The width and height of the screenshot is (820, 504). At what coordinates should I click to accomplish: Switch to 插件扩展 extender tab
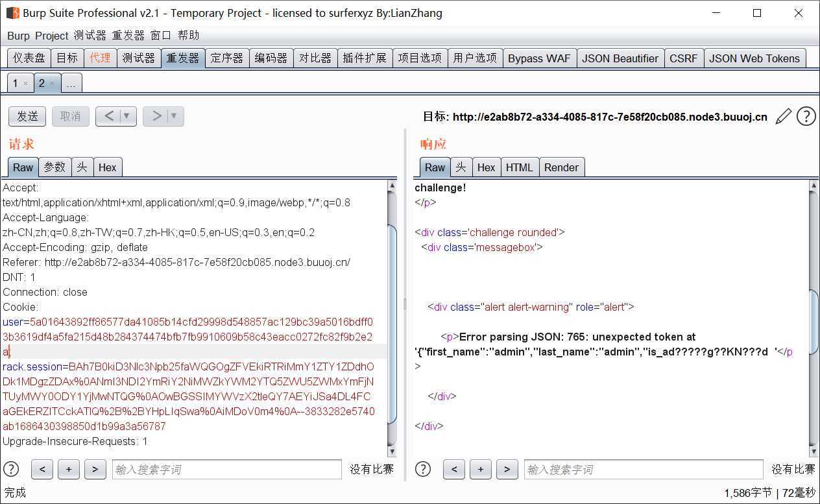click(x=365, y=58)
